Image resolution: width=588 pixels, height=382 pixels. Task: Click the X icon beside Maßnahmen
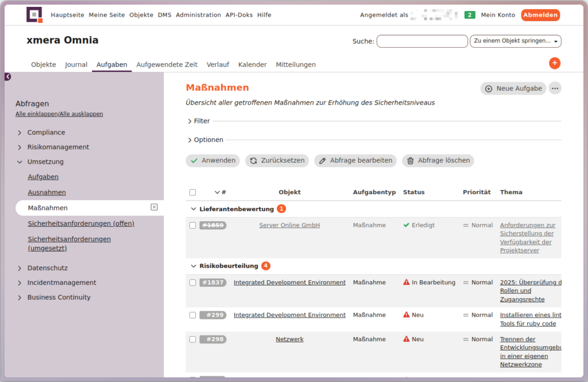point(154,207)
